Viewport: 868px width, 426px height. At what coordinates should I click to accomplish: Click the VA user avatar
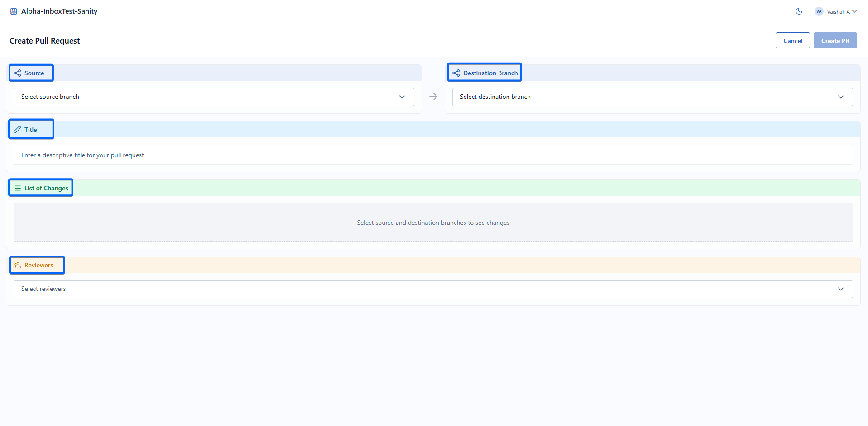(x=819, y=11)
